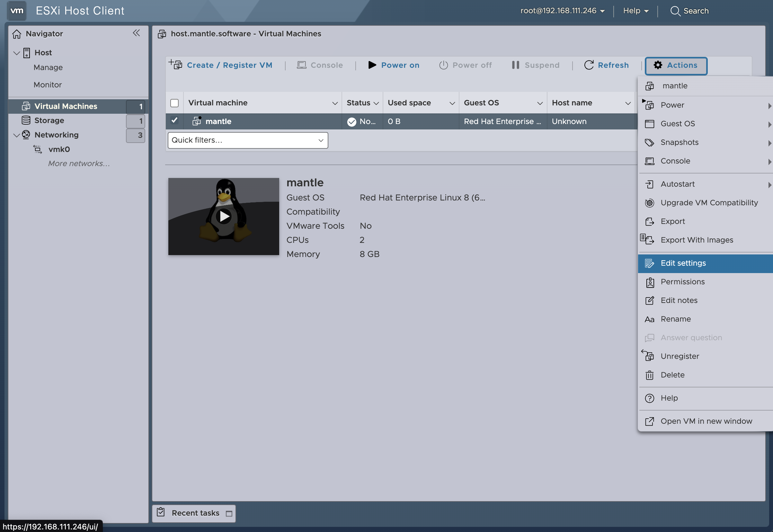Image resolution: width=773 pixels, height=532 pixels.
Task: Minimize Recent tasks panel icon
Action: click(x=229, y=514)
